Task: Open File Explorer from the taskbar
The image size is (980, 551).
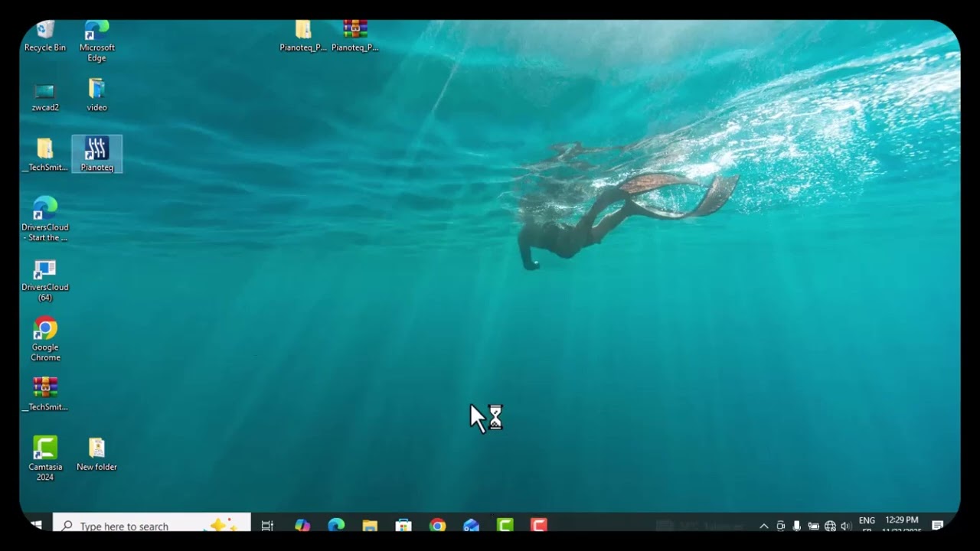Action: click(x=370, y=525)
